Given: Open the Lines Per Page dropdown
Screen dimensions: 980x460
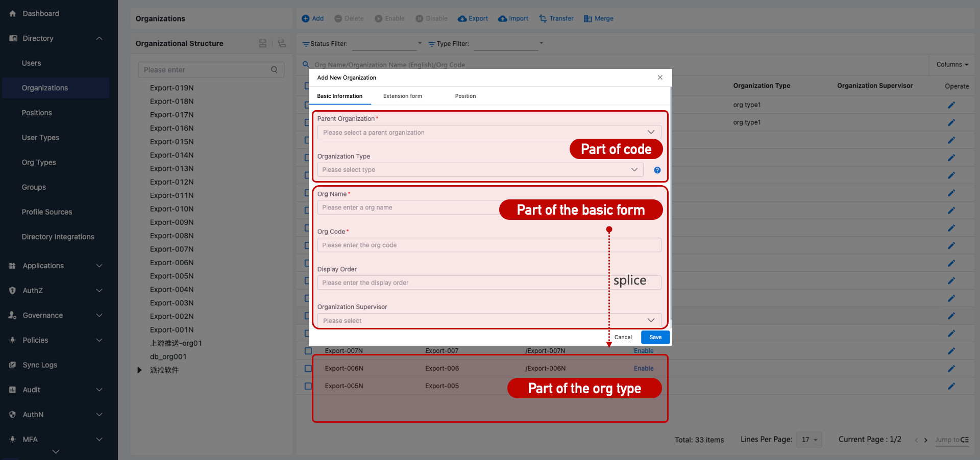Looking at the screenshot, I should point(809,439).
